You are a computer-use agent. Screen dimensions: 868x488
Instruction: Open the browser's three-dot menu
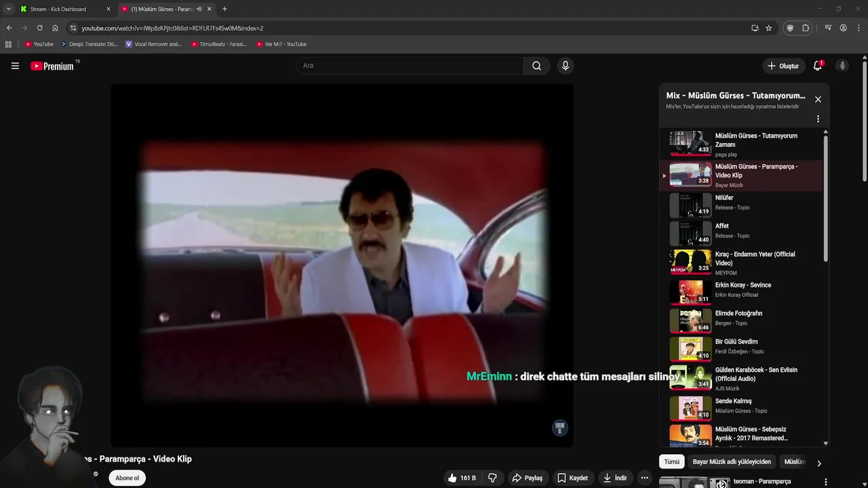[859, 28]
